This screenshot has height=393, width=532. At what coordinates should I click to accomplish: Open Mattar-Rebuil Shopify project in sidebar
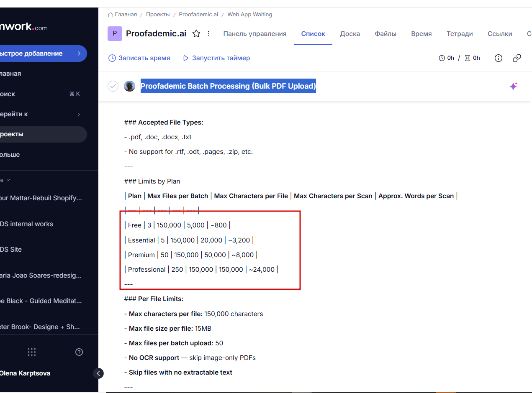click(x=42, y=198)
